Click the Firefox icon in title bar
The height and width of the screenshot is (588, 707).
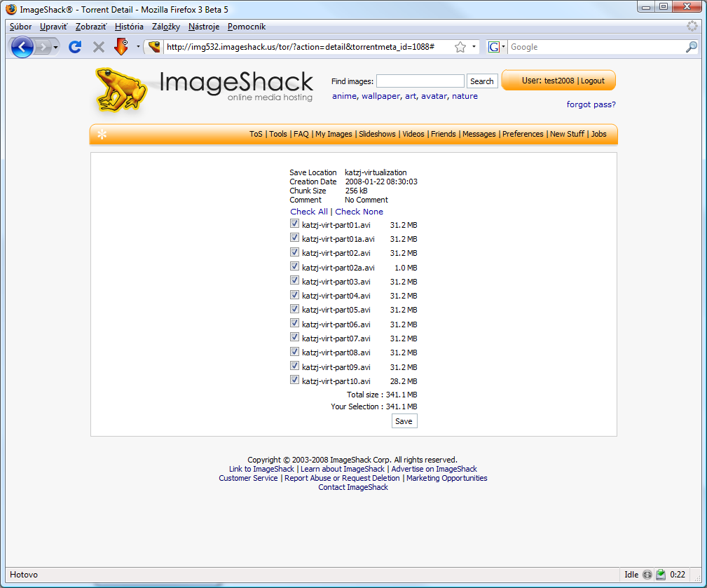click(x=11, y=9)
